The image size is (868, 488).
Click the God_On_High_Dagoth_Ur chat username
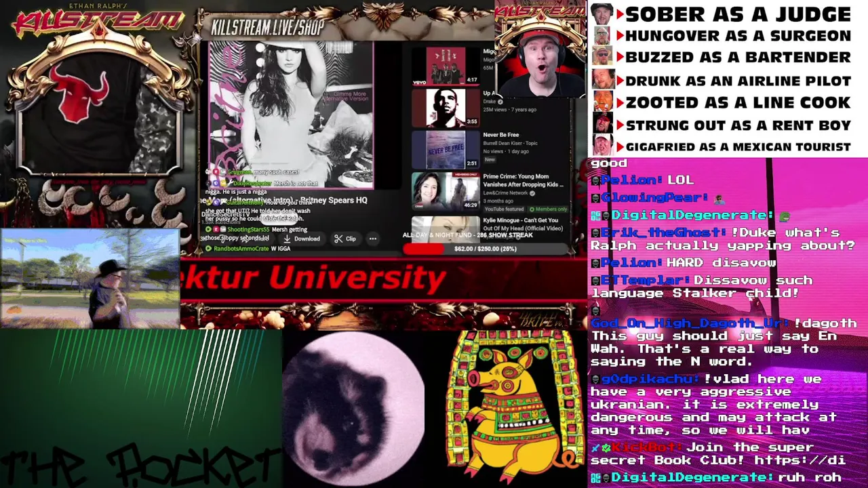[x=690, y=323]
